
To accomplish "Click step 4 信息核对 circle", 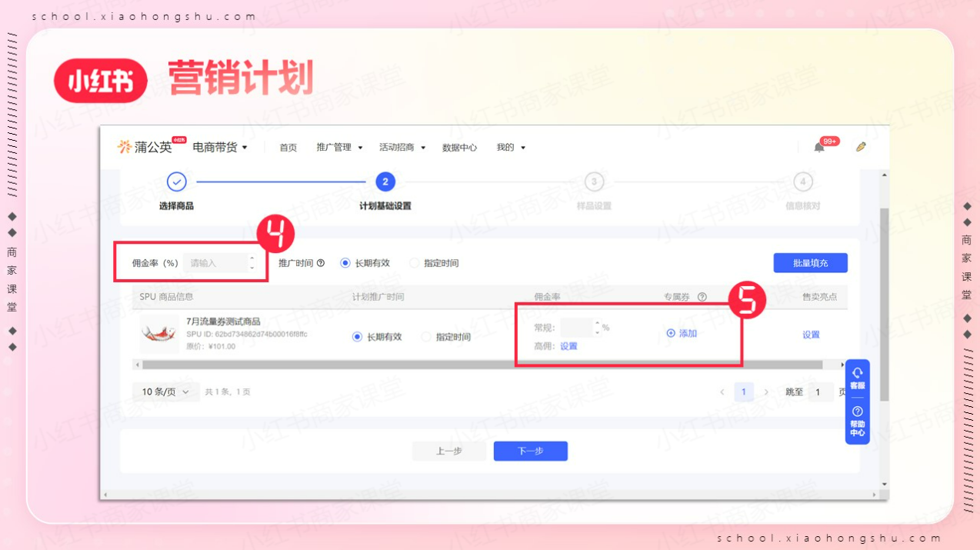I will coord(802,182).
